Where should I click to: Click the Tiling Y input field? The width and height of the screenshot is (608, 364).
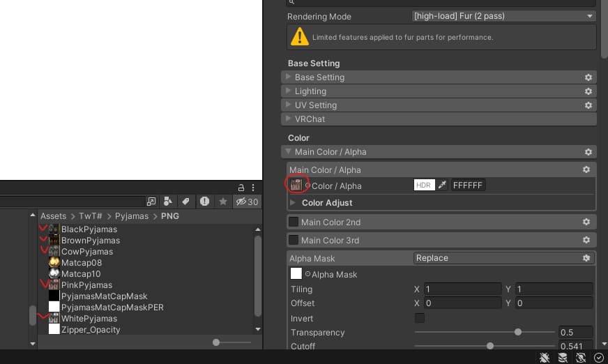[x=554, y=289]
